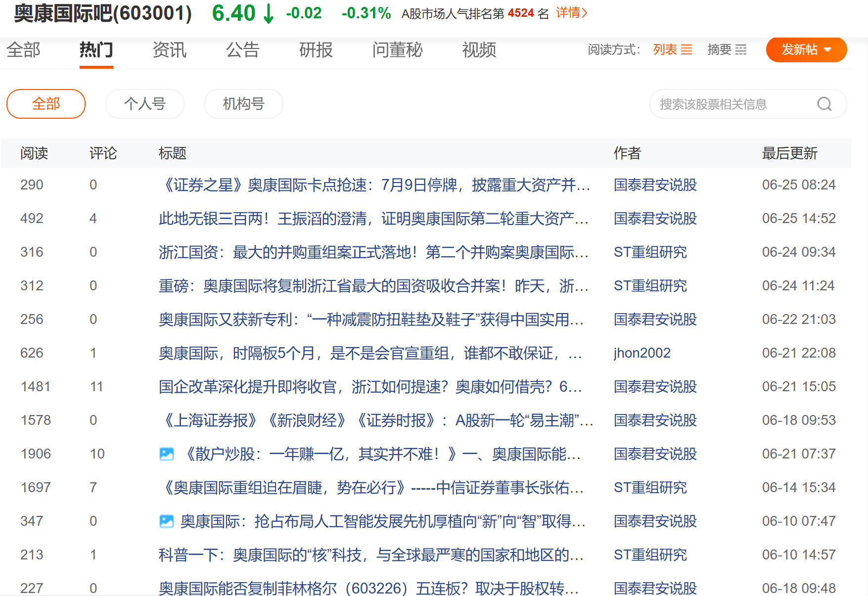
Task: Focus the stock info search field
Action: [732, 104]
